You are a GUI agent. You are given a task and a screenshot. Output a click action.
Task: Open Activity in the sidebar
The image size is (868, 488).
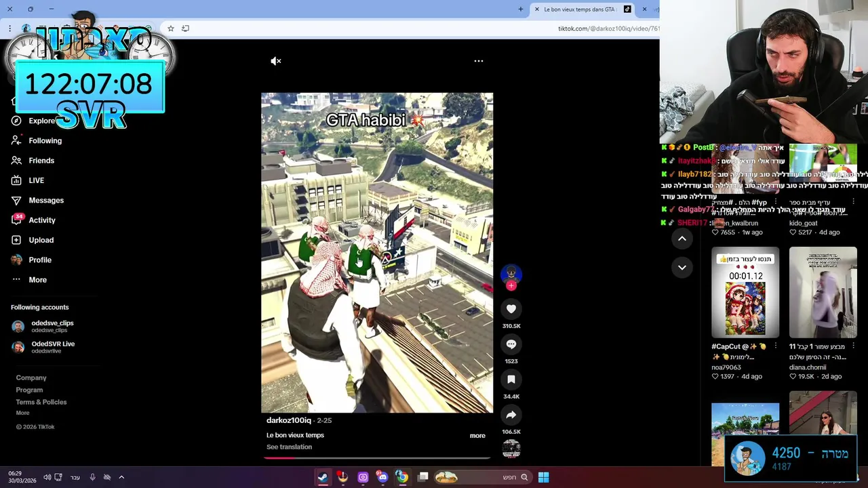pos(42,220)
